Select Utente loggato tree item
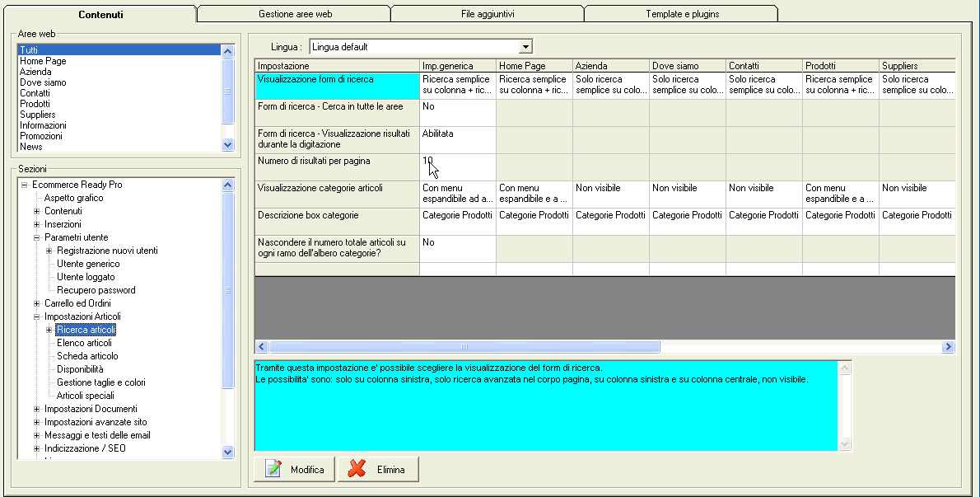The width and height of the screenshot is (980, 497). point(86,277)
